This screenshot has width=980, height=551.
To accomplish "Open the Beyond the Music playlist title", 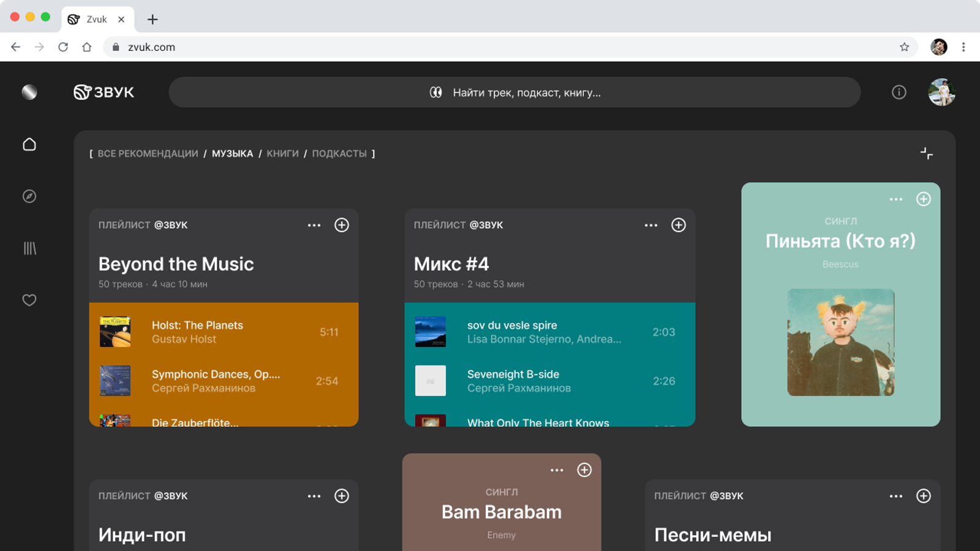I will (176, 264).
